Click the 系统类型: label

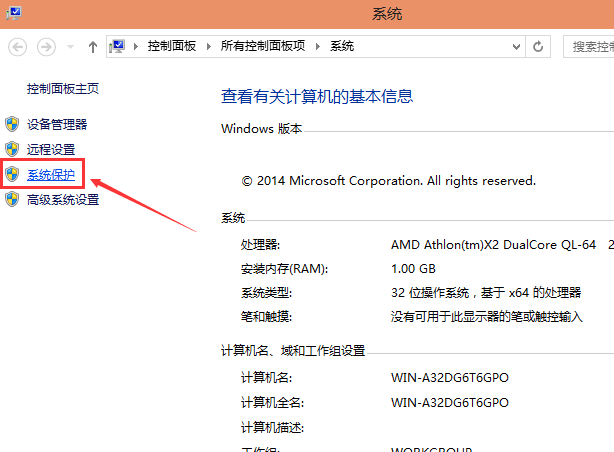266,293
